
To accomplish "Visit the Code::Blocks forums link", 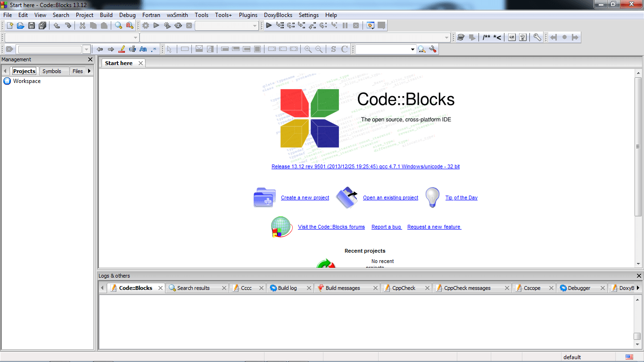I will (x=331, y=227).
